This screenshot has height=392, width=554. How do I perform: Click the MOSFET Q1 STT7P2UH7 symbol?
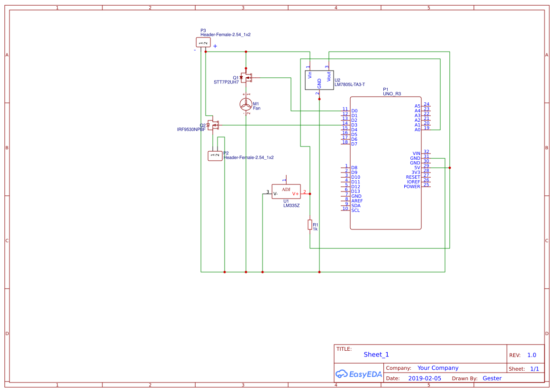click(246, 78)
